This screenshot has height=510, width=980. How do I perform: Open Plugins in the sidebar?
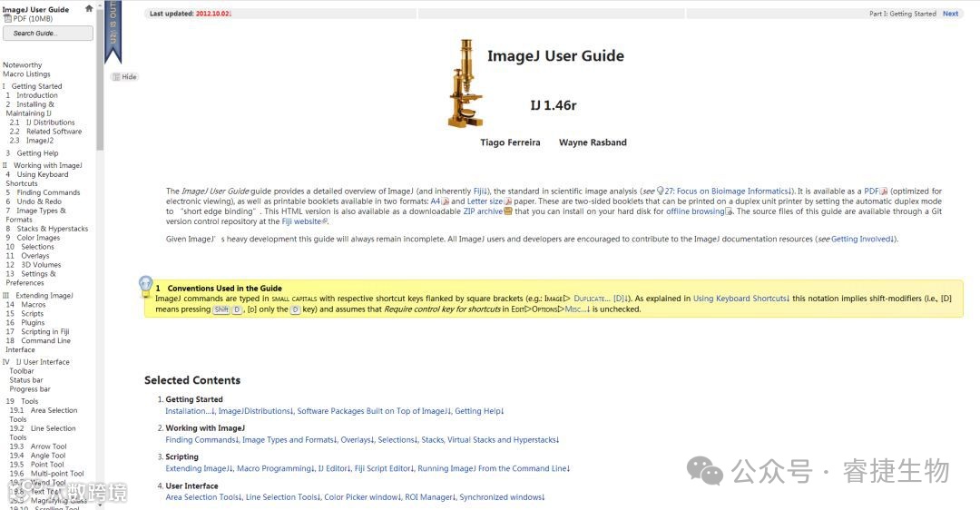coord(34,323)
